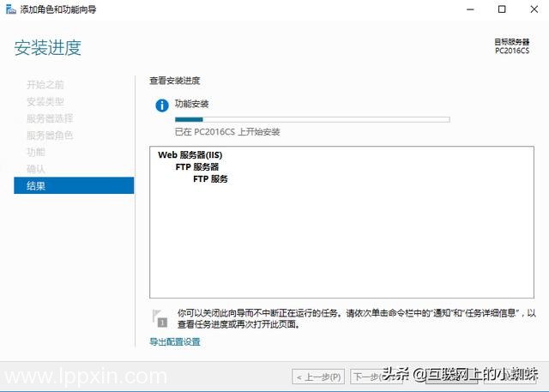Select the 开始之前 step in sidebar
549x392 pixels.
click(x=45, y=85)
